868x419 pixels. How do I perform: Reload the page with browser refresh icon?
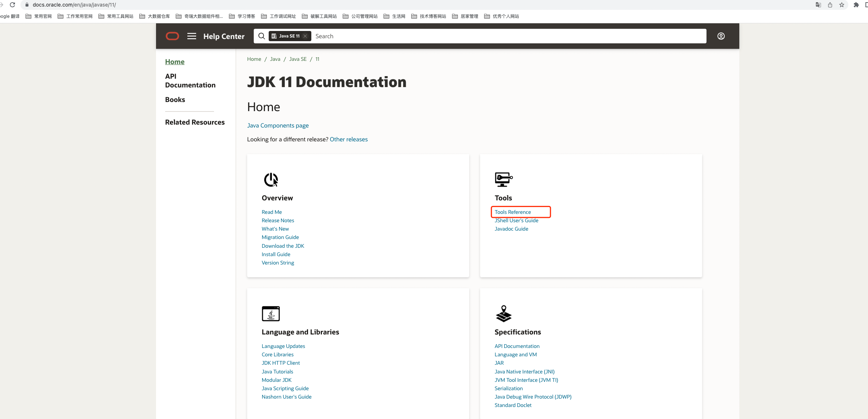coord(12,5)
